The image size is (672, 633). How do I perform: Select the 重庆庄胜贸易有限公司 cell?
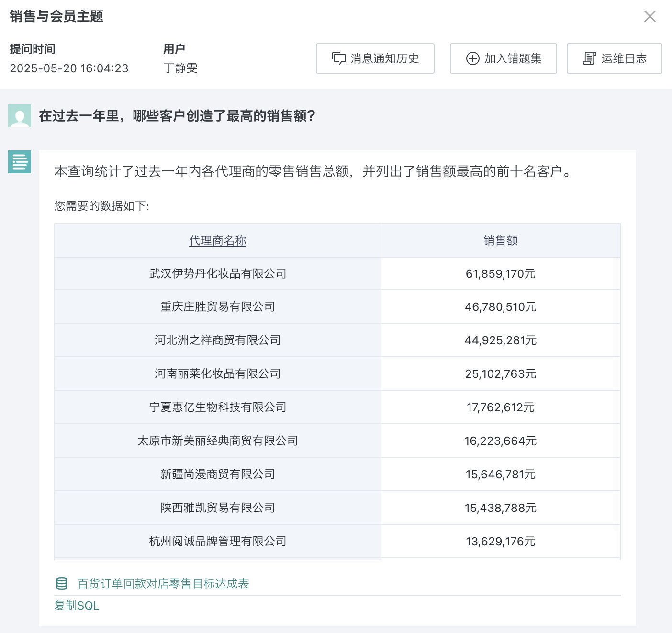pos(218,306)
